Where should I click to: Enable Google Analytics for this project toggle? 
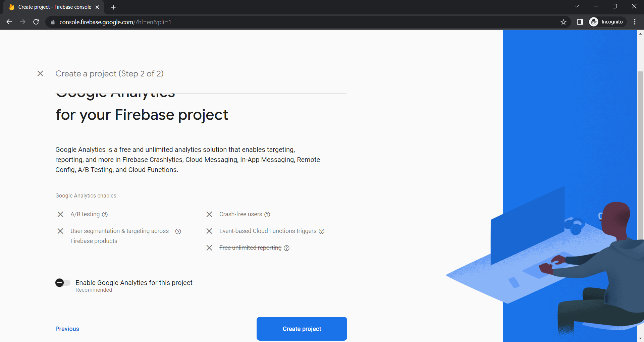click(x=63, y=283)
